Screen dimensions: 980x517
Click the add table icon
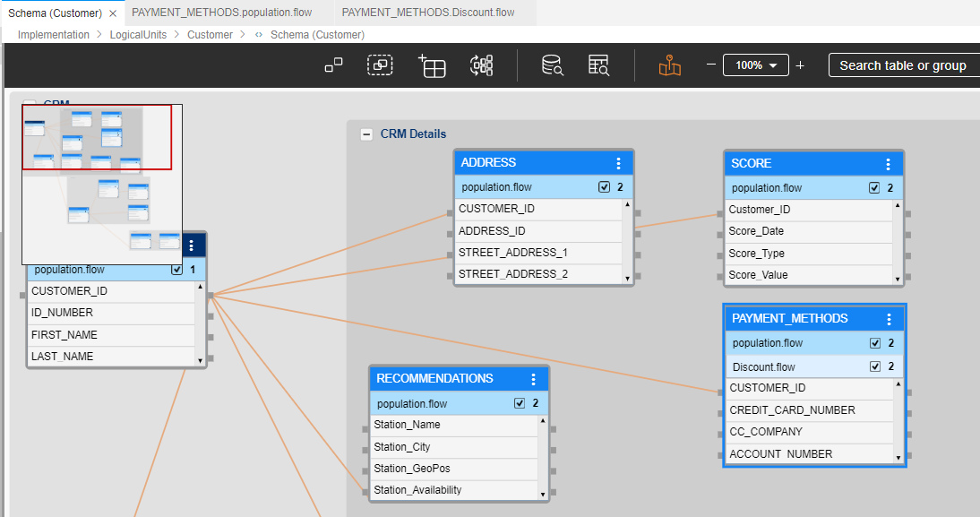(432, 65)
